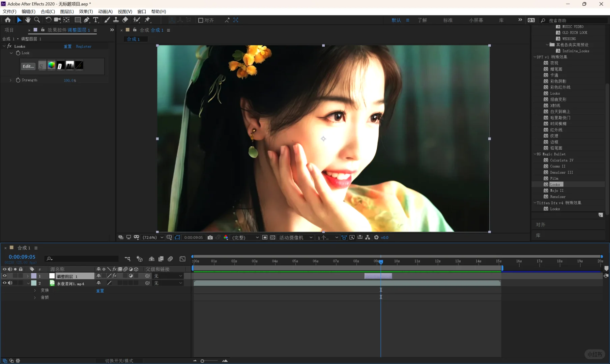Collapse the 永夜星河1.mp4 layer properties

(28, 283)
